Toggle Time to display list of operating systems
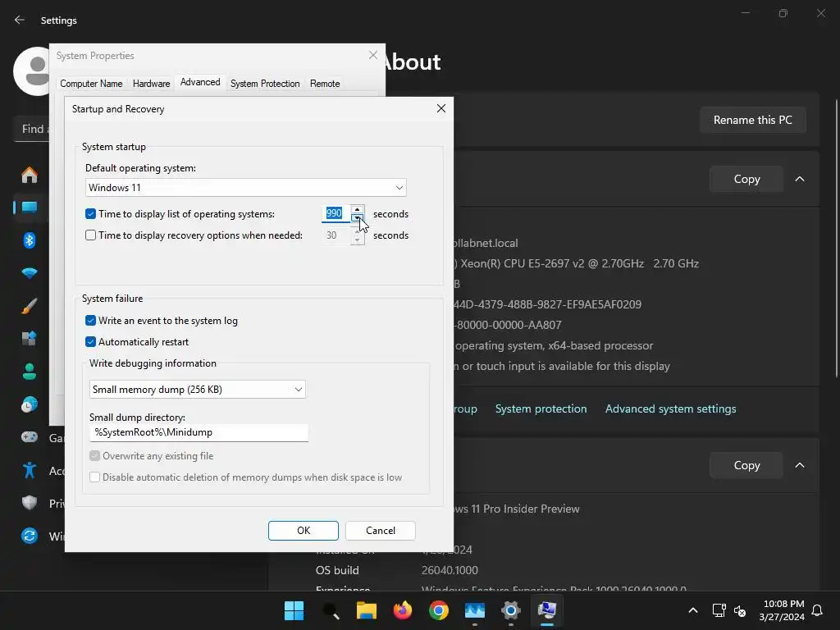This screenshot has height=630, width=840. tap(90, 214)
